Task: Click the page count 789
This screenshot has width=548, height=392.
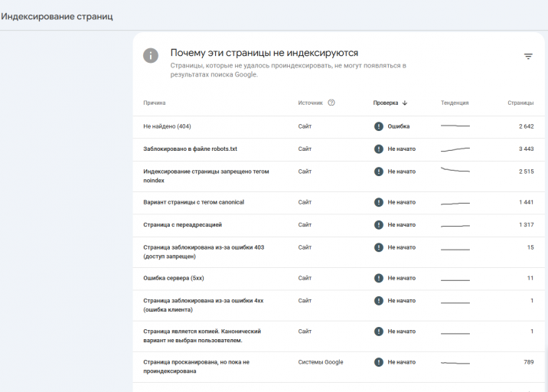Action: [528, 362]
